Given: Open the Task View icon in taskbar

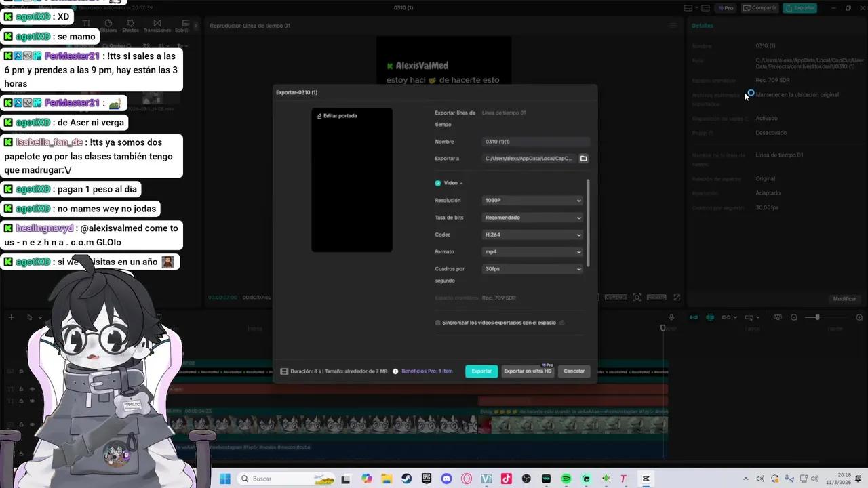Looking at the screenshot, I should [x=347, y=479].
